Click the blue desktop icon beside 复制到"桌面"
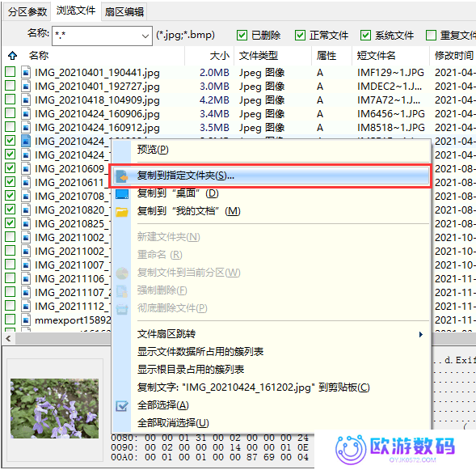This screenshot has height=470, width=476. (x=122, y=194)
